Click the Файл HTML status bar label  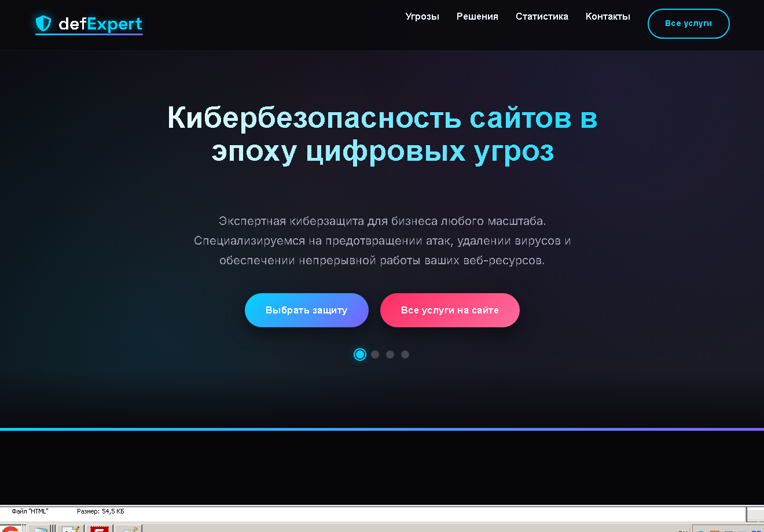point(31,511)
